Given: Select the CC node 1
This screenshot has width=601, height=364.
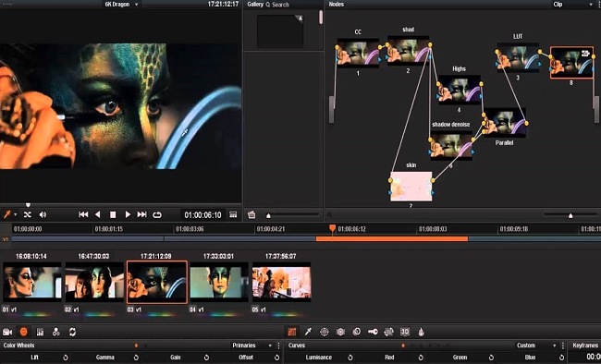Looking at the screenshot, I should pos(358,53).
